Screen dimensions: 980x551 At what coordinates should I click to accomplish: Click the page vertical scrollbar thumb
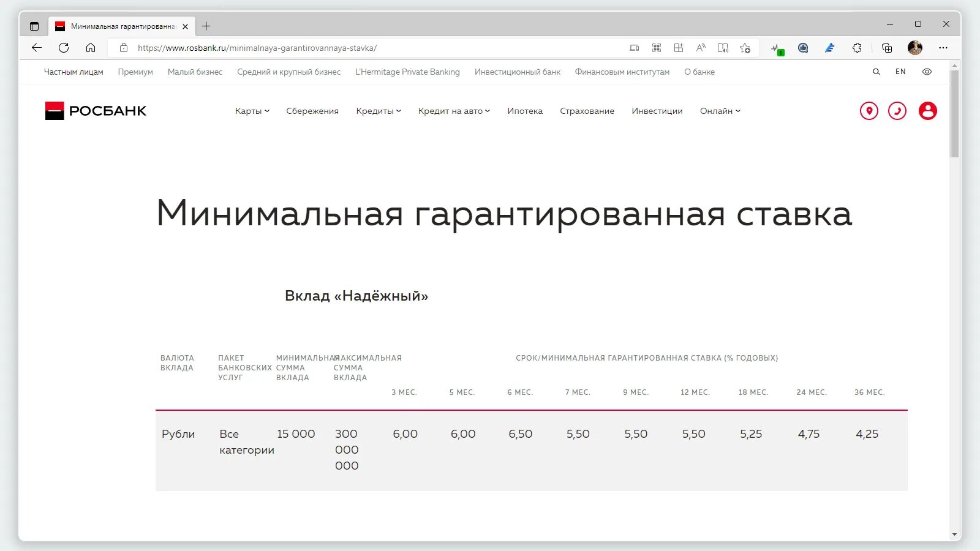click(x=954, y=114)
